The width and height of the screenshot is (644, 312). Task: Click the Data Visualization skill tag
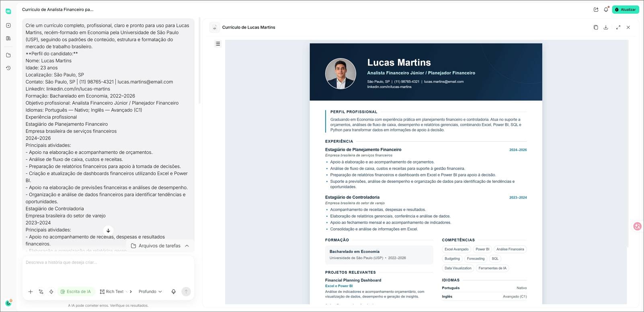(x=458, y=268)
